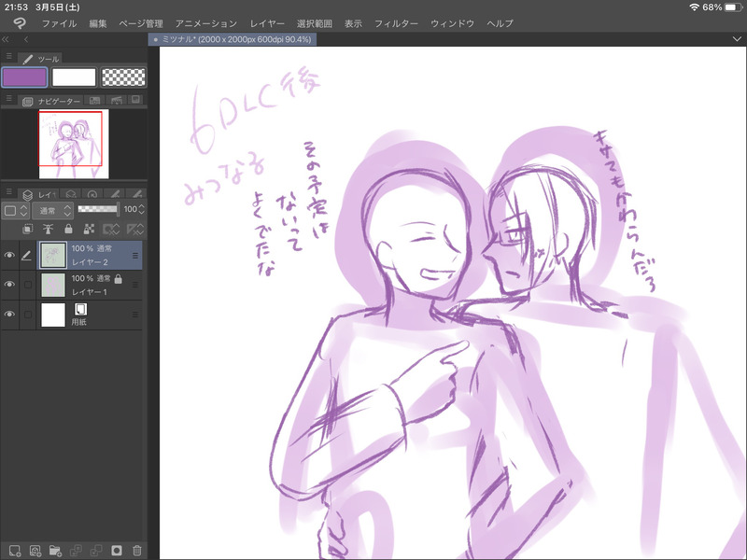
Task: Click the grip handle of レイヤー 1
Action: pyautogui.click(x=135, y=285)
